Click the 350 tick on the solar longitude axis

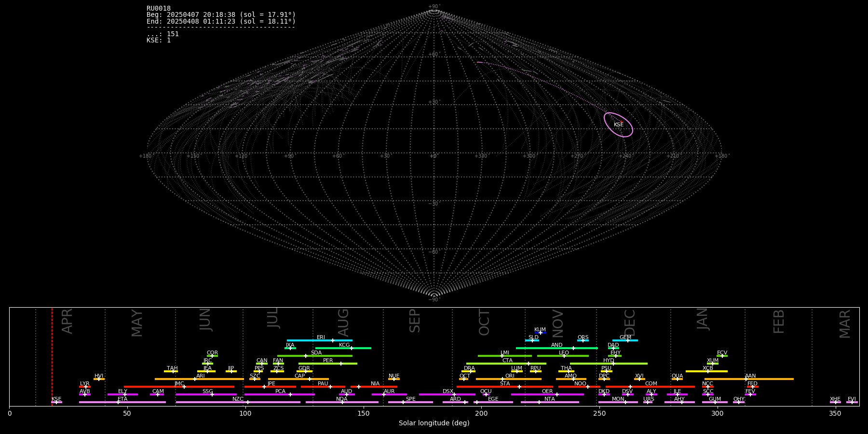coord(836,414)
